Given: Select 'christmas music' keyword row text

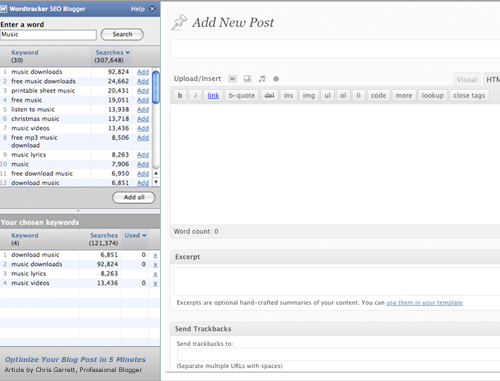Looking at the screenshot, I should pos(35,119).
